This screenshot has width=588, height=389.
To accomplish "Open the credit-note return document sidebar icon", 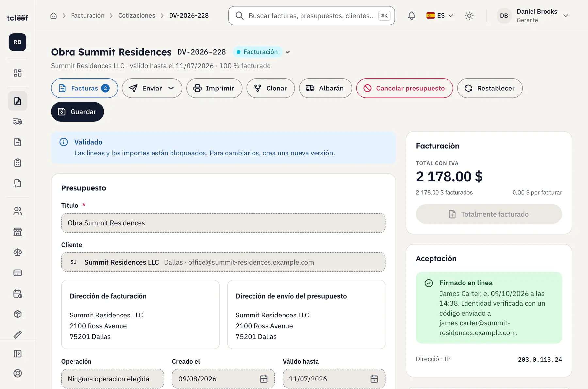I will point(18,183).
